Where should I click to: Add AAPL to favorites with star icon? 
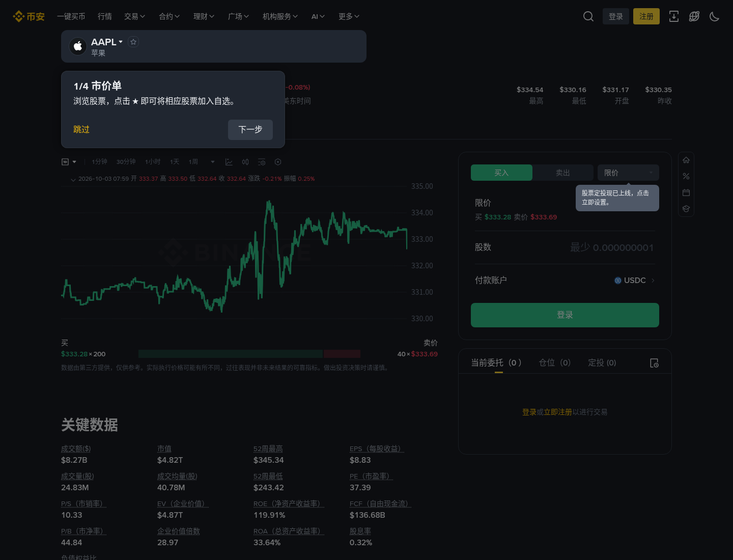133,42
